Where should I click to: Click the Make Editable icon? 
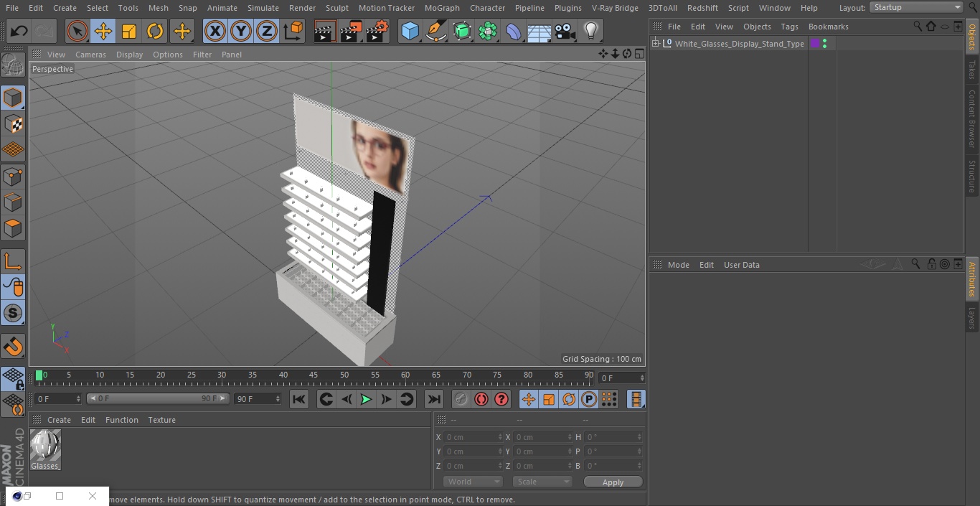[x=13, y=66]
